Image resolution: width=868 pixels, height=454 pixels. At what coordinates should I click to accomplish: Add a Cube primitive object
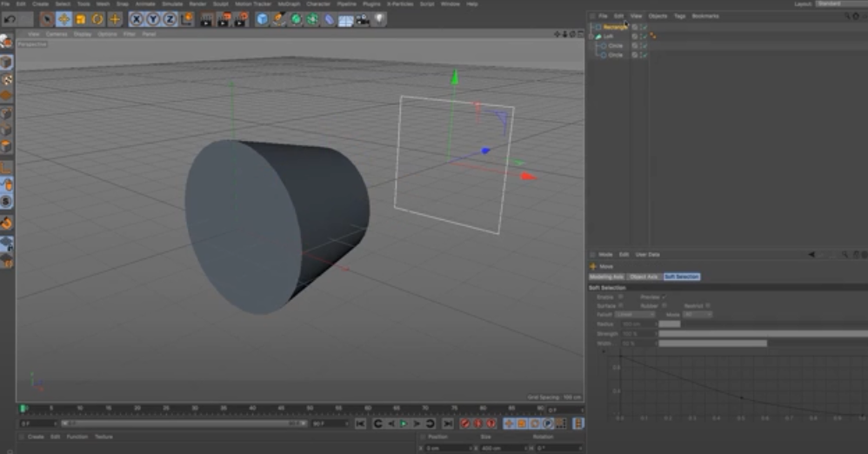pos(263,19)
